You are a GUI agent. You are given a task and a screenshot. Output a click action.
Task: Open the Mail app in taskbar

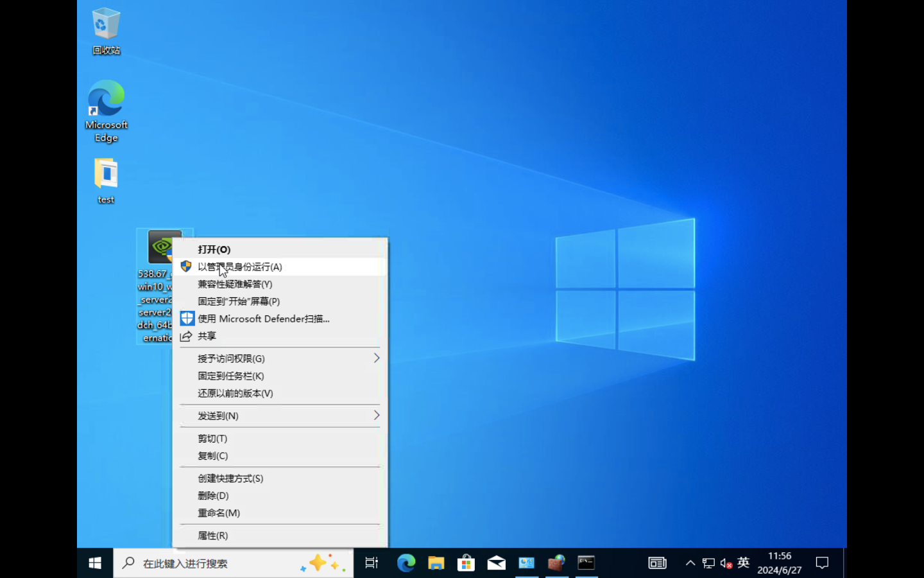[x=497, y=563]
